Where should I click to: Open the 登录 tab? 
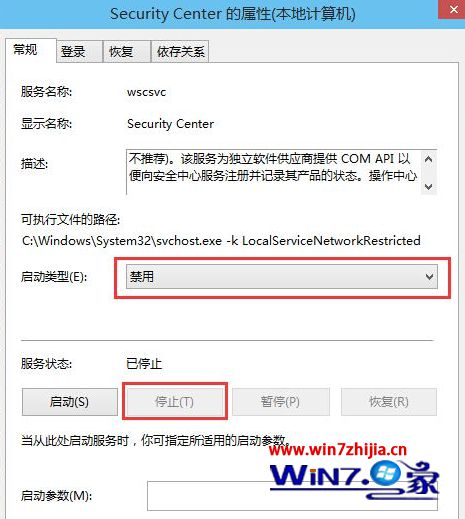click(79, 52)
